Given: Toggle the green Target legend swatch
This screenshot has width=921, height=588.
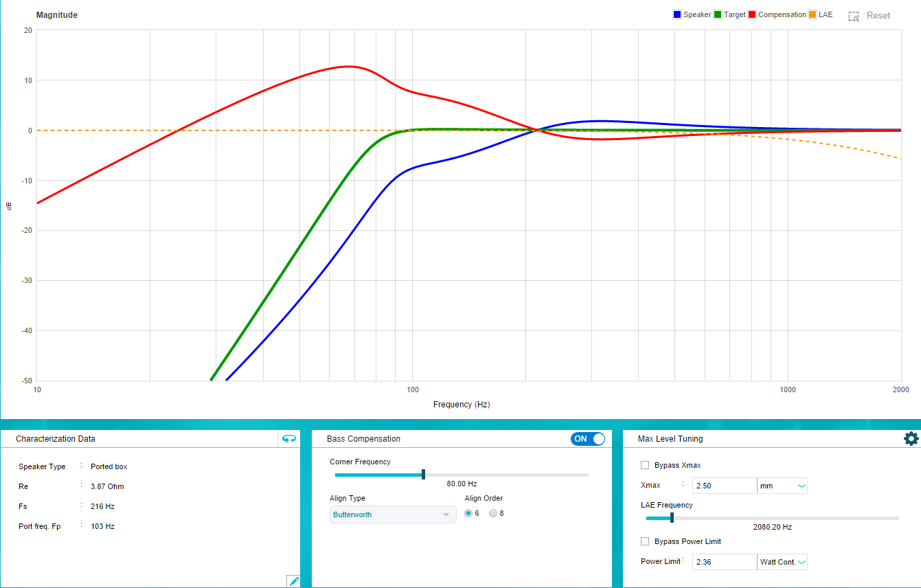Looking at the screenshot, I should pos(718,14).
